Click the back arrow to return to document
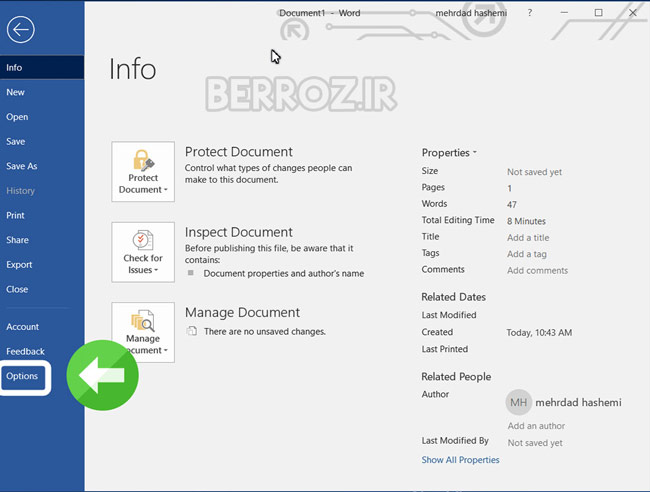 coord(20,29)
